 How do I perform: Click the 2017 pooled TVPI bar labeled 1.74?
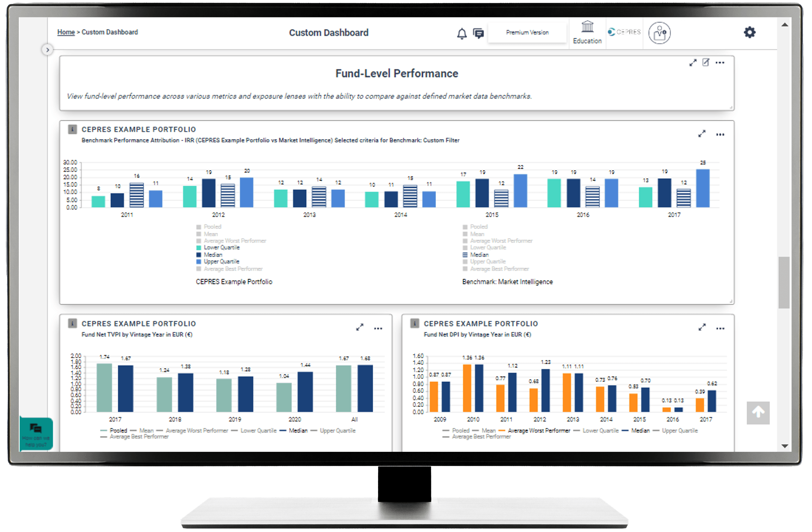click(x=104, y=388)
